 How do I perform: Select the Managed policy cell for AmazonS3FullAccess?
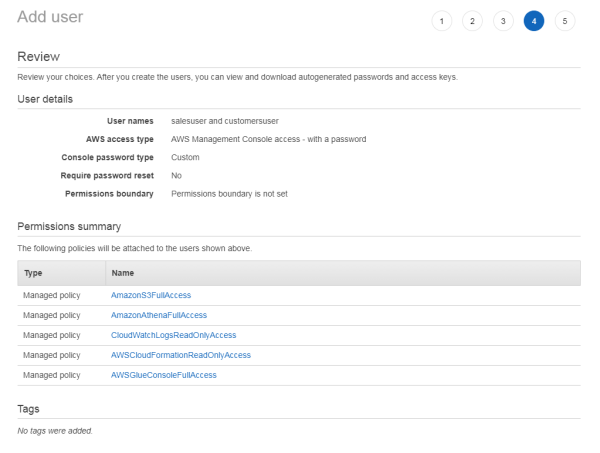(x=51, y=295)
